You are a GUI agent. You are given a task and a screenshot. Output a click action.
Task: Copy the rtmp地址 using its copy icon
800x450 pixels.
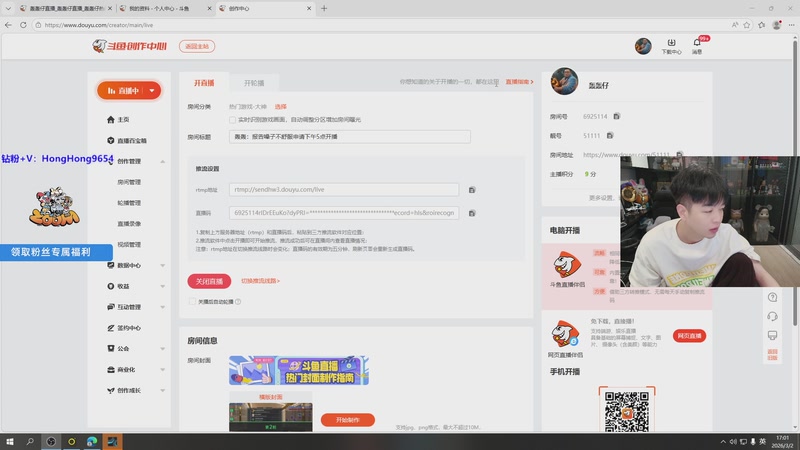[472, 189]
